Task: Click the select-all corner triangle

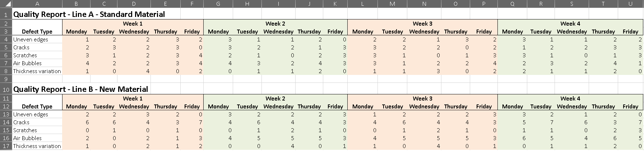Action: point(6,4)
